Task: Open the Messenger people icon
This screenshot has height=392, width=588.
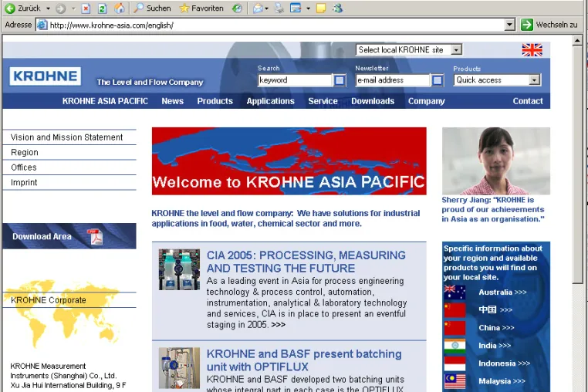Action: pyautogui.click(x=337, y=8)
